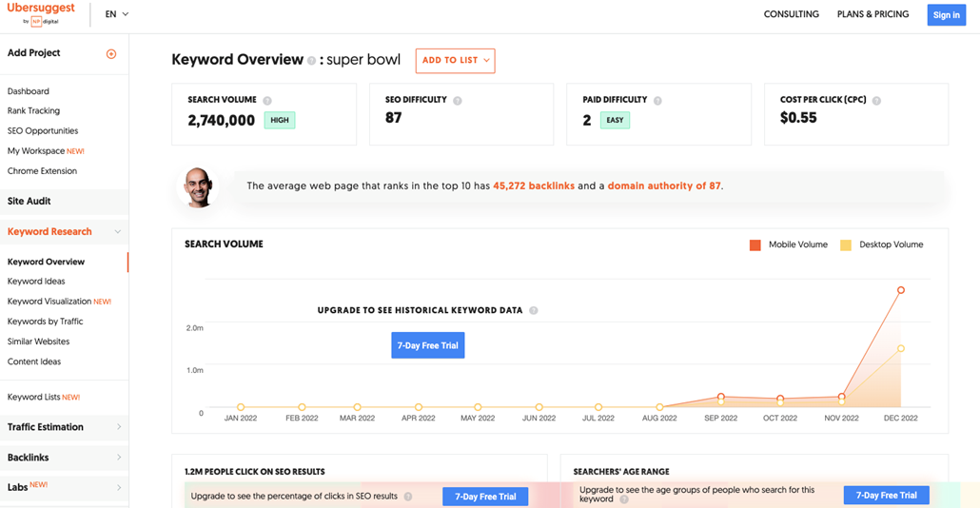980x508 pixels.
Task: Open the ADD TO LIST dropdown
Action: click(x=455, y=61)
